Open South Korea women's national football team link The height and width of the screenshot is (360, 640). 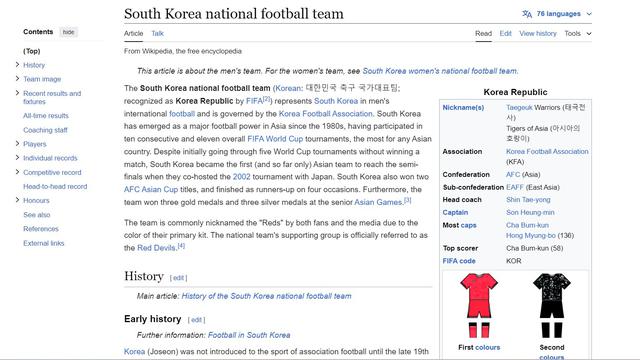pos(440,71)
